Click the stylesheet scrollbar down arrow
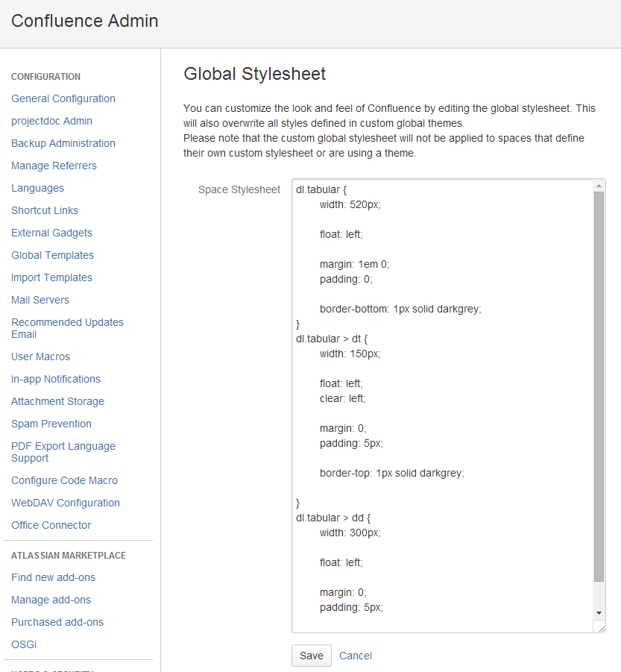This screenshot has height=672, width=621. (599, 612)
